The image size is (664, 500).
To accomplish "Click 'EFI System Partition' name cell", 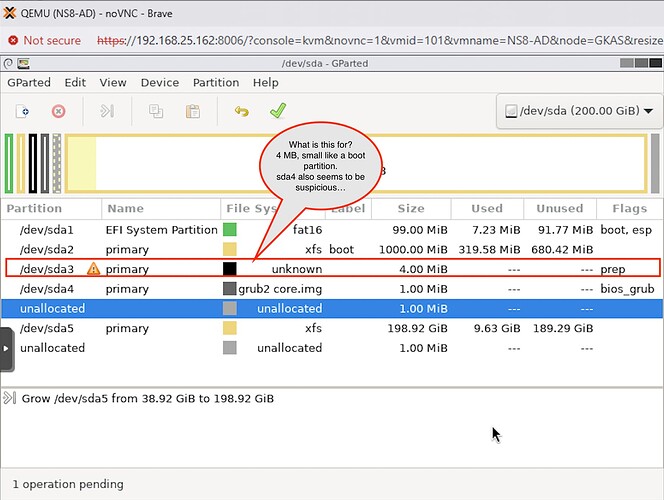I will (161, 230).
